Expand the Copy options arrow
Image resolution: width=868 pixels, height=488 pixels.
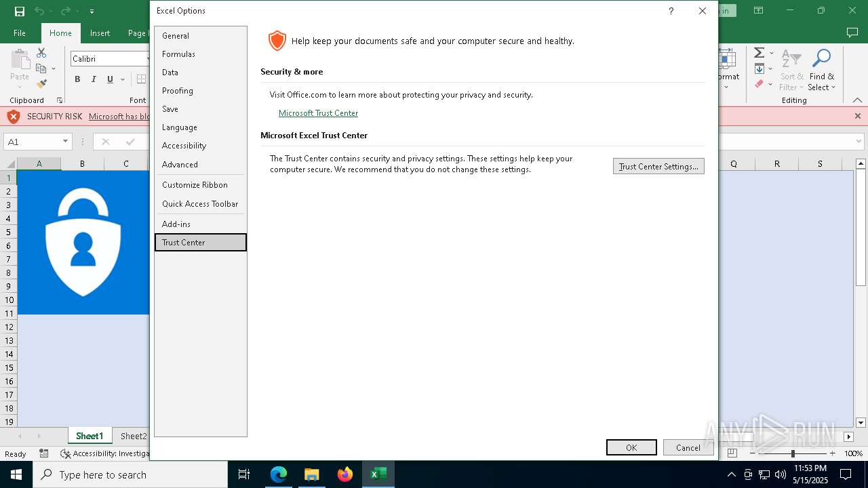[53, 69]
